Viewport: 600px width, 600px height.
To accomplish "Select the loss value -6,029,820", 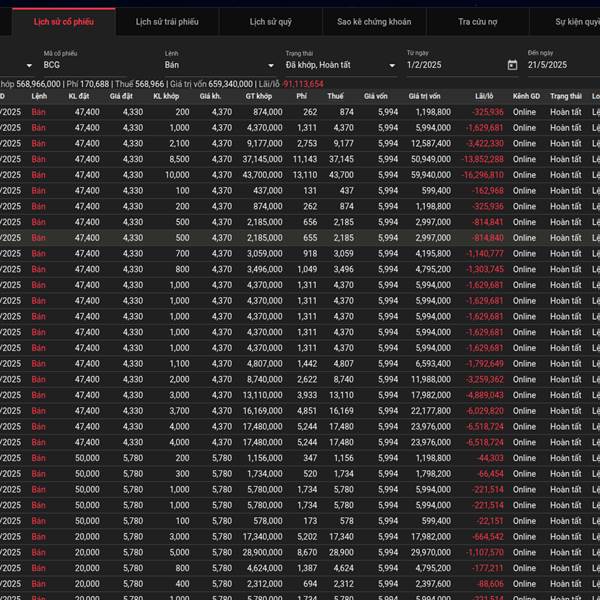I will pyautogui.click(x=484, y=411).
